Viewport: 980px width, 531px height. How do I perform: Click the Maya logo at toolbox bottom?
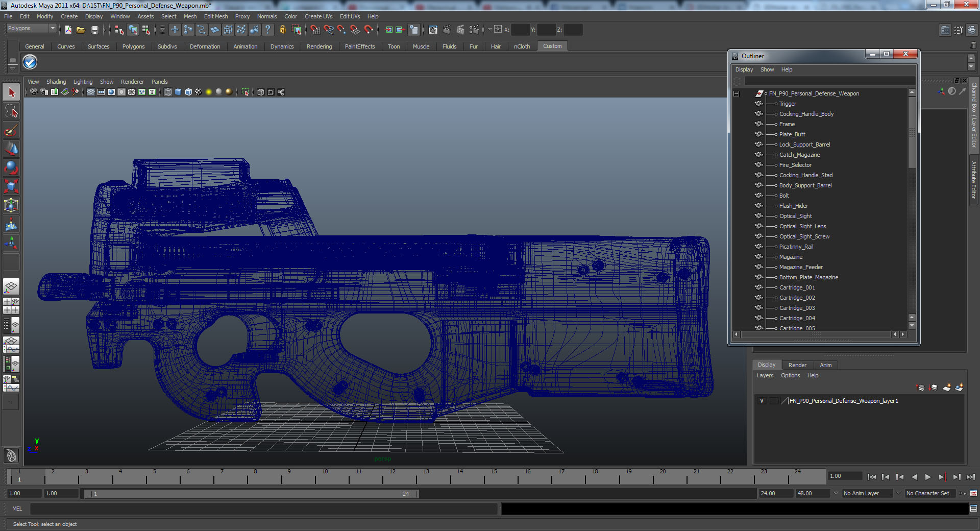click(11, 455)
